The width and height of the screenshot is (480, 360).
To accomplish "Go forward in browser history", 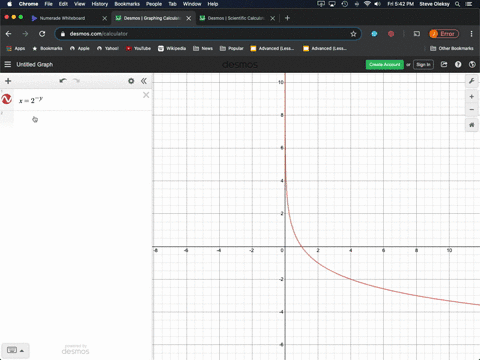I will [25, 34].
